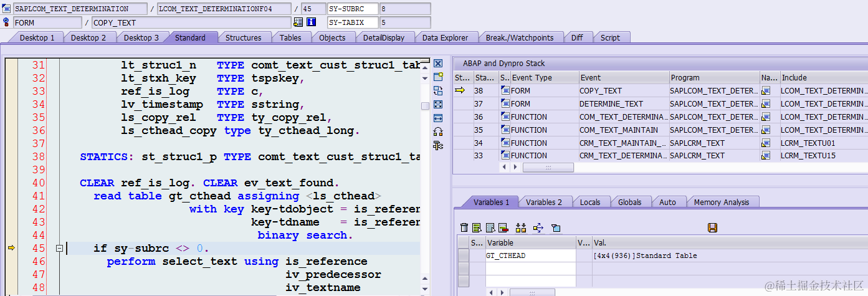Click the navigate icon in the COPY_TEXT stack row
Viewport: 868px width, 296px height.
tap(766, 91)
